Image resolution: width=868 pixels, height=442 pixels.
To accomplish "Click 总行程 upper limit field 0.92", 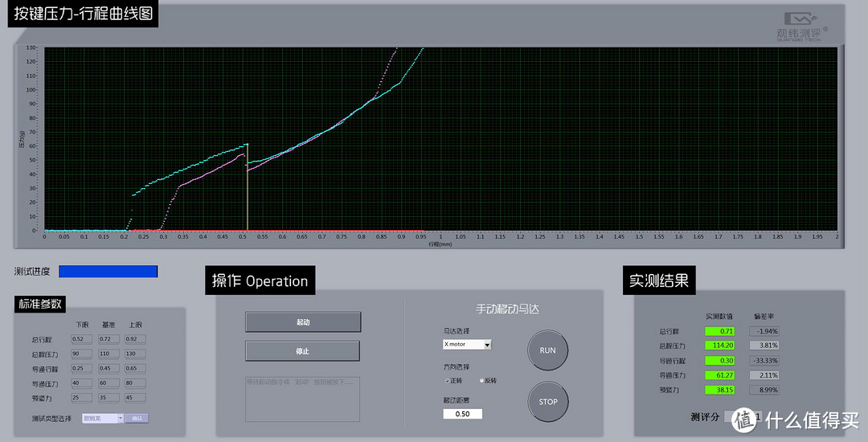I will (x=135, y=339).
